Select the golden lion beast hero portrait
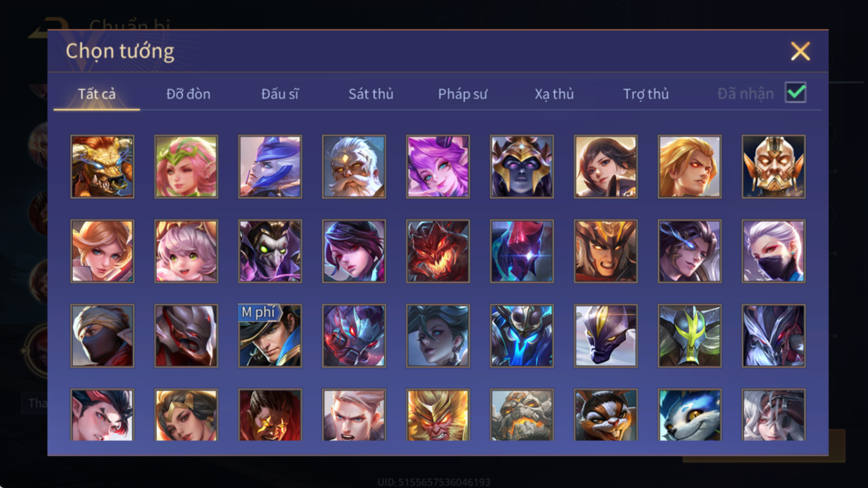 click(x=102, y=167)
